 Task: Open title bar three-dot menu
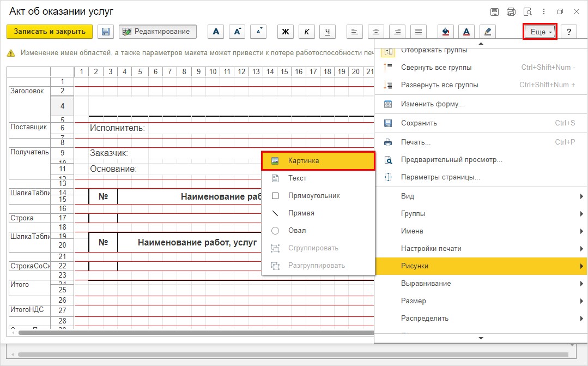[544, 11]
